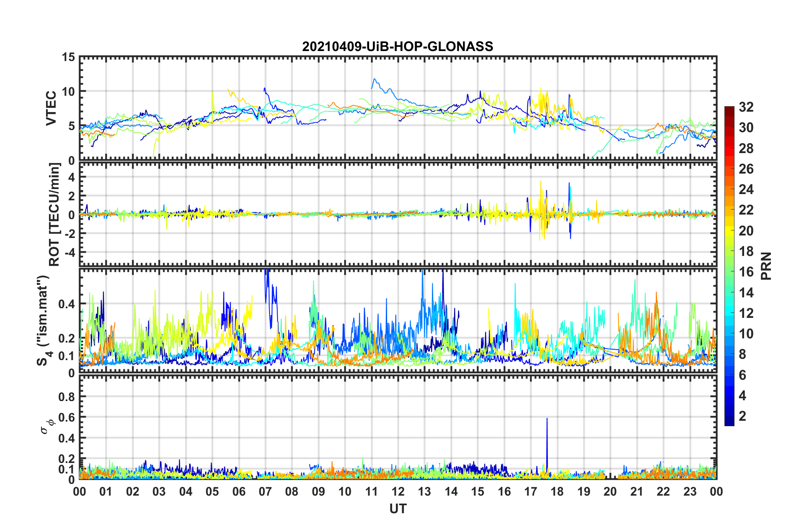Select colorbar tick label 24
The height and width of the screenshot is (532, 796).
coord(746,189)
